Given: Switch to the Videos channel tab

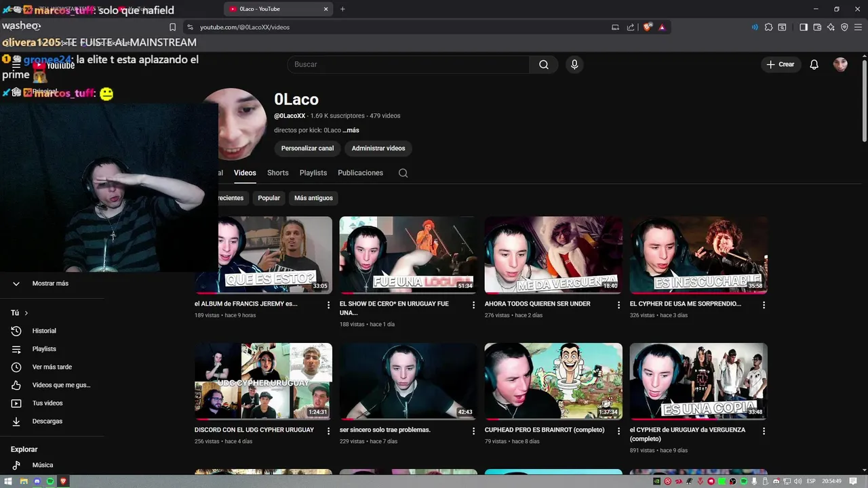Looking at the screenshot, I should tap(245, 173).
